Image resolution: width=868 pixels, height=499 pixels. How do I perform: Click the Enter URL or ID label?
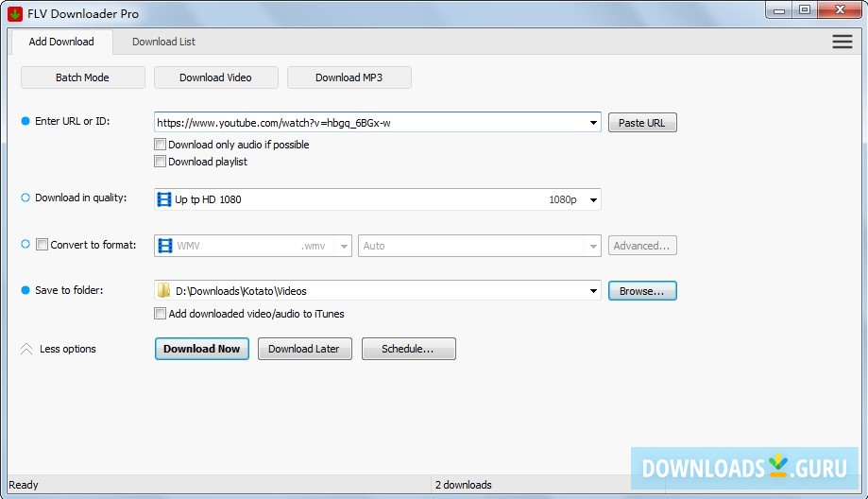point(72,121)
